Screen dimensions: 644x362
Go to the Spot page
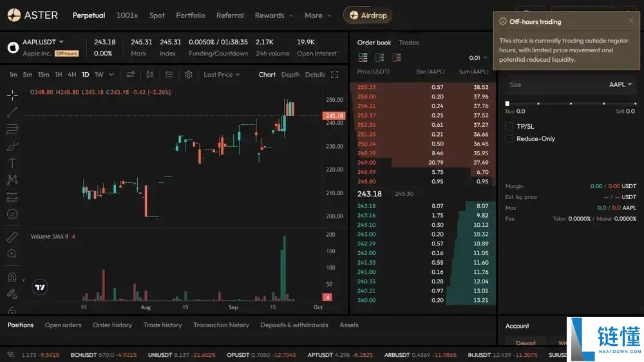tap(157, 15)
